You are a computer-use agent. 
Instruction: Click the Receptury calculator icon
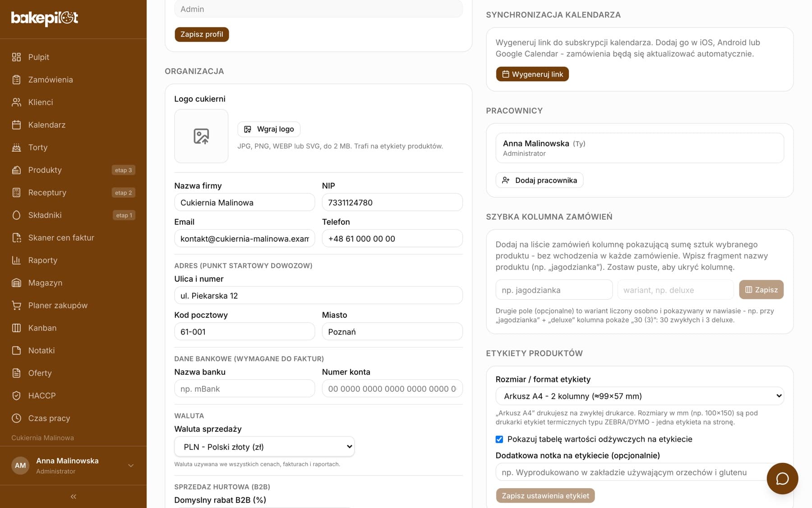(16, 193)
